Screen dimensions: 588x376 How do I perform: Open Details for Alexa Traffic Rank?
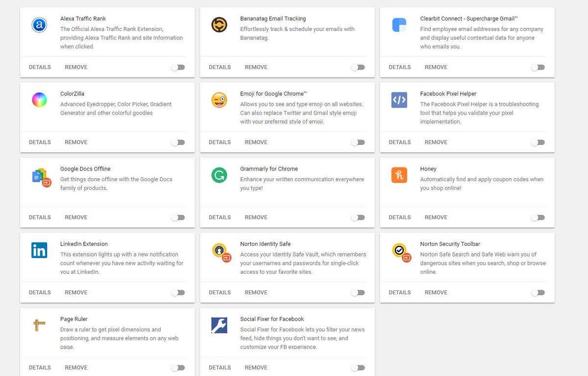click(x=40, y=67)
